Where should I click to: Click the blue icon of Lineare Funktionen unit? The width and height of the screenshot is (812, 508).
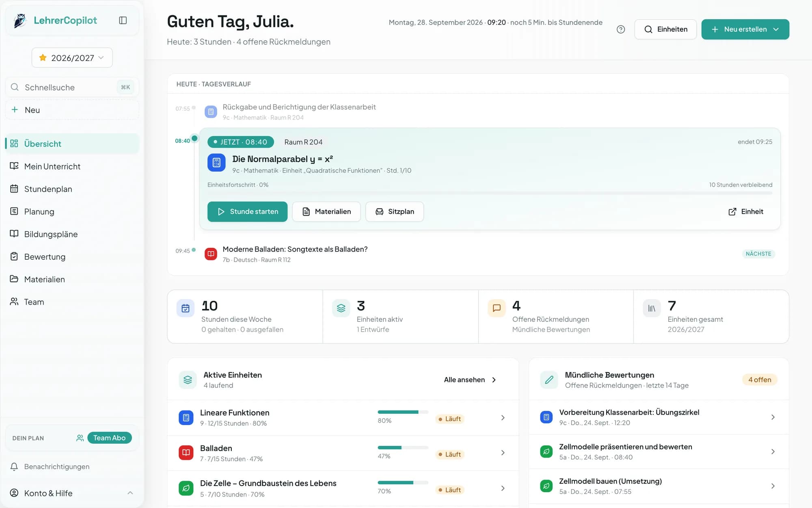[186, 418]
